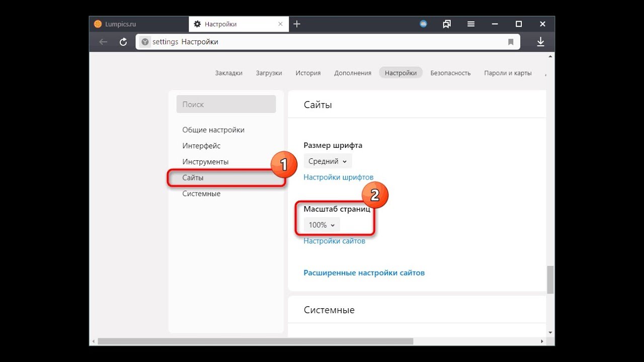644x362 pixels.
Task: Open the 100% page zoom dropdown
Action: (x=322, y=225)
